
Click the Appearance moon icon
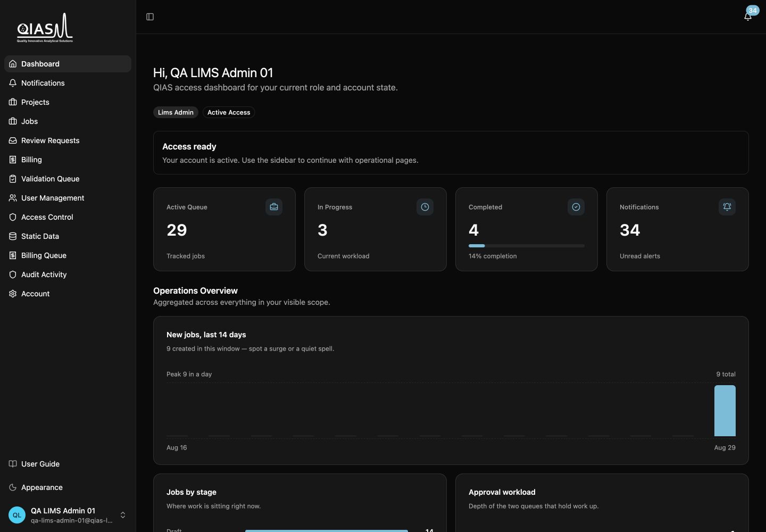(13, 487)
